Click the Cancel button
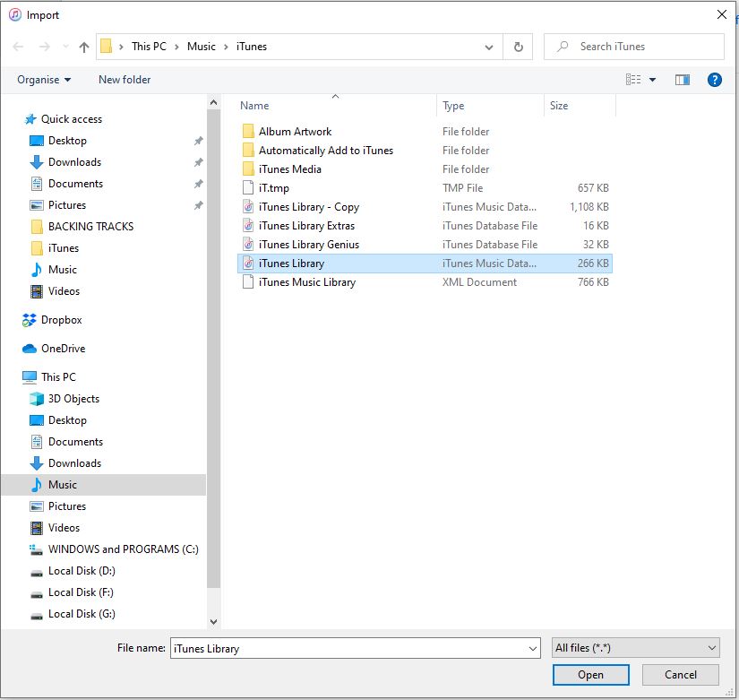Image resolution: width=739 pixels, height=700 pixels. click(x=681, y=675)
